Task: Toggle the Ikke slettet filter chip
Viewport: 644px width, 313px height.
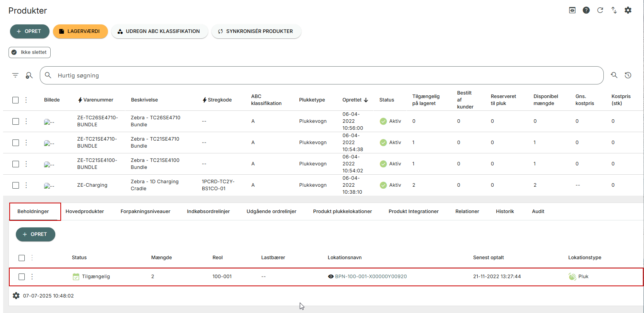Action: pos(29,52)
